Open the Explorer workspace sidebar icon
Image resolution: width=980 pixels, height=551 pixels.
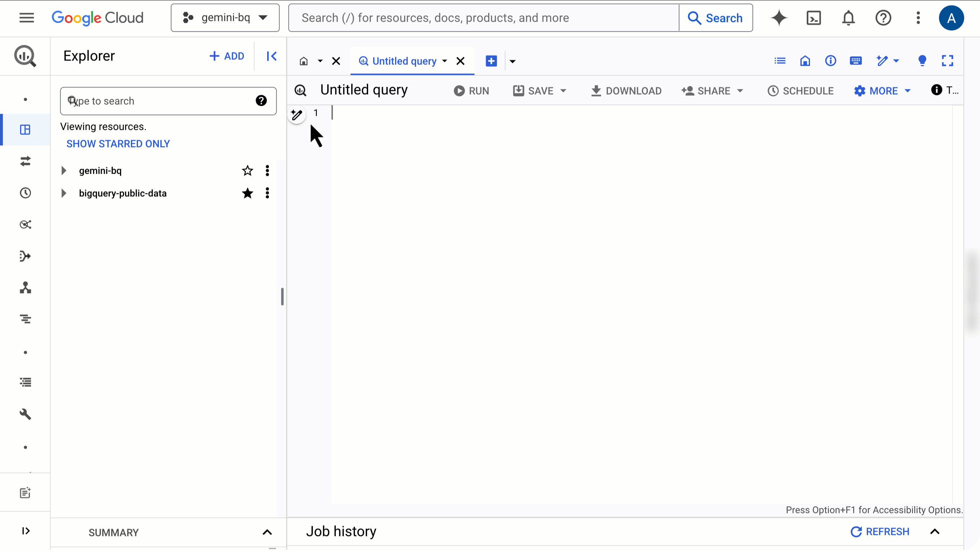click(25, 130)
